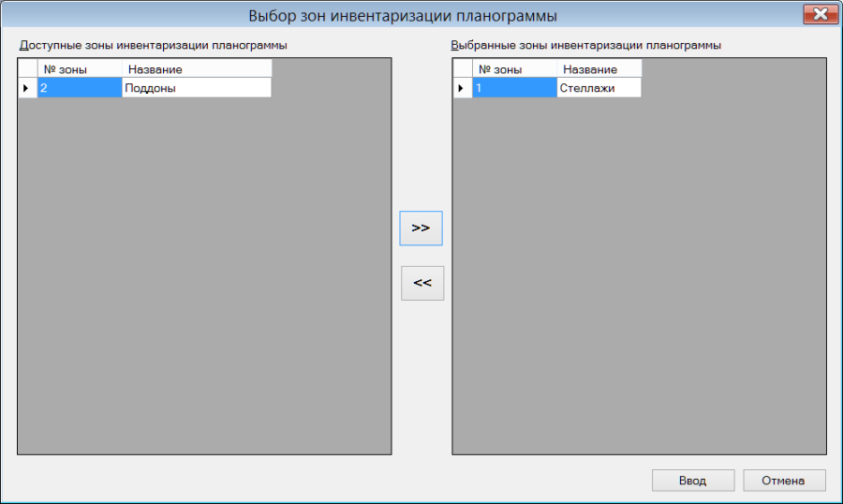
Task: Click Доступные зоны инвентаризации планограммы label
Action: 154,45
